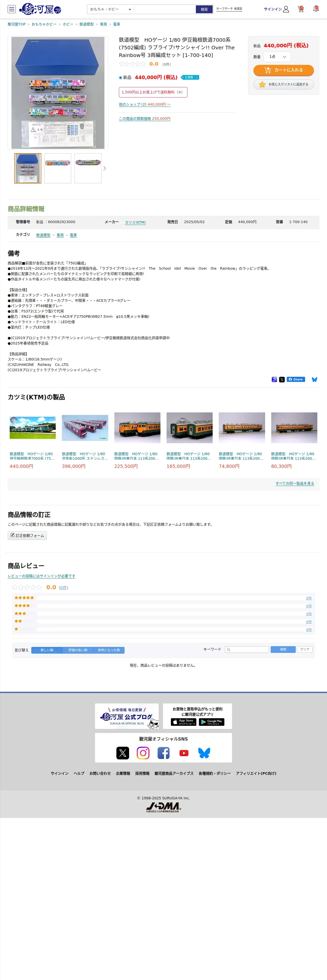The width and height of the screenshot is (327, 980).
Task: Open この商品の買取価格 250,000円 link
Action: (145, 119)
